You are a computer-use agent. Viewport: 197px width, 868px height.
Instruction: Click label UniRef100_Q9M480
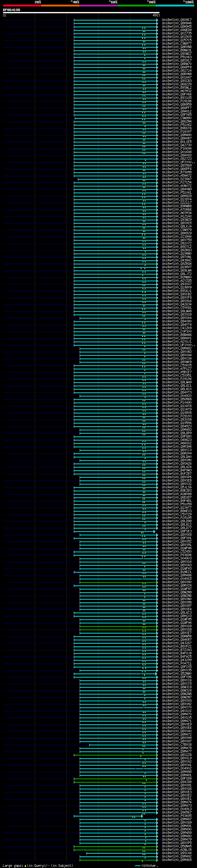tap(177, 836)
